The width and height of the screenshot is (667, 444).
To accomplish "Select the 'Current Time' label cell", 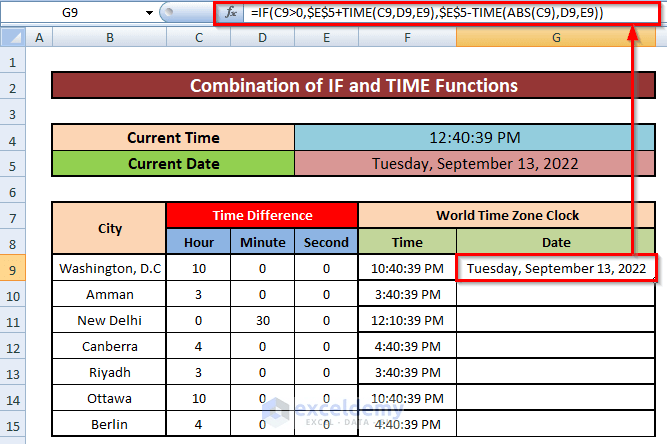I will (173, 138).
